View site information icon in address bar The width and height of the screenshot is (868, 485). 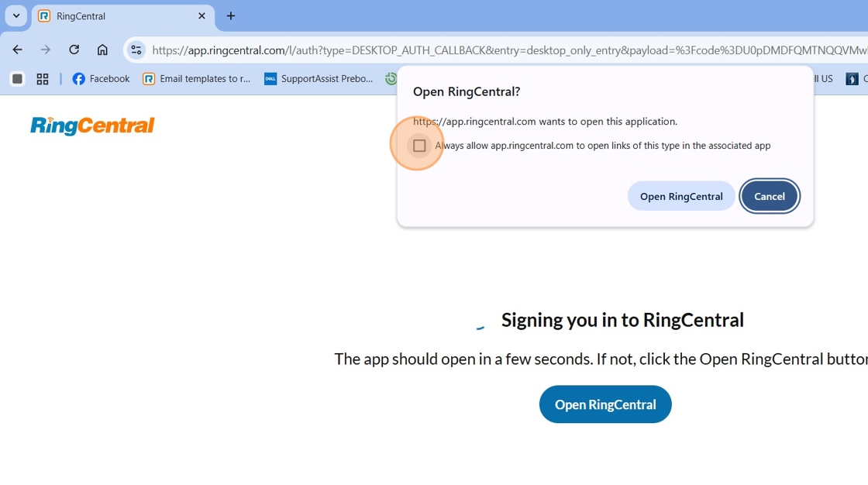136,50
